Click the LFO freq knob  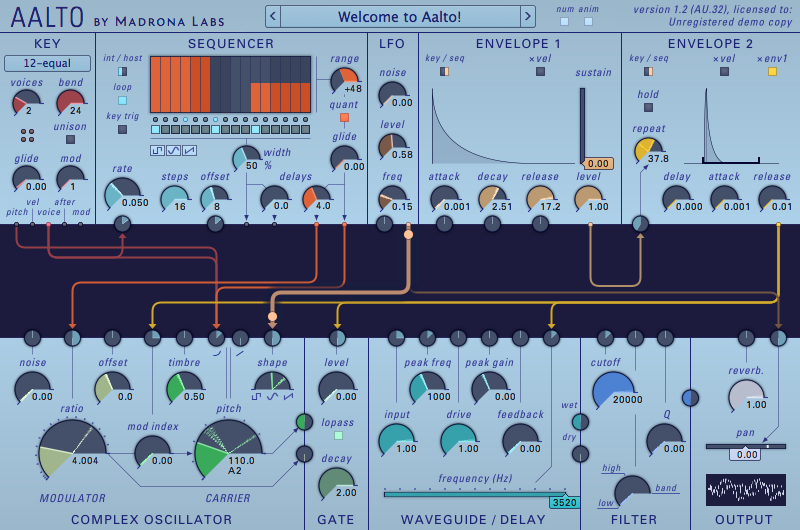tap(392, 198)
